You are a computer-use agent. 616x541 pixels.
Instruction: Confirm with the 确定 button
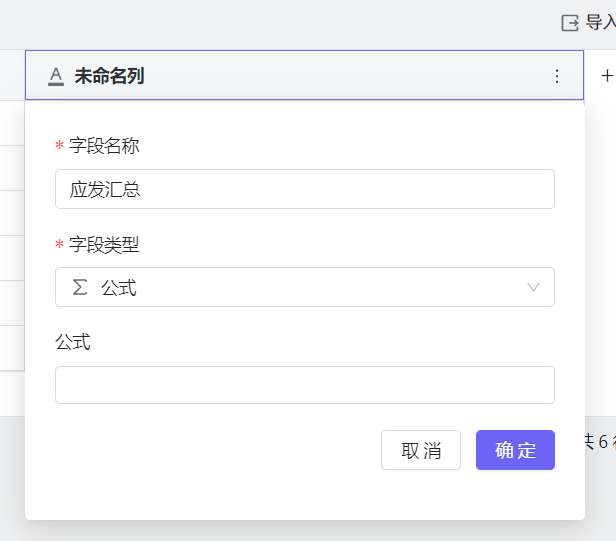515,450
